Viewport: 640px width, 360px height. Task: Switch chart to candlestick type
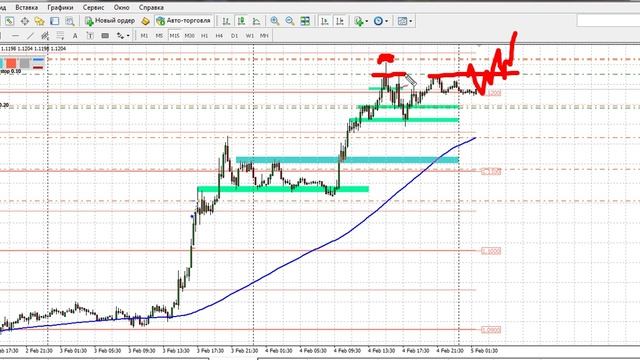(241, 21)
